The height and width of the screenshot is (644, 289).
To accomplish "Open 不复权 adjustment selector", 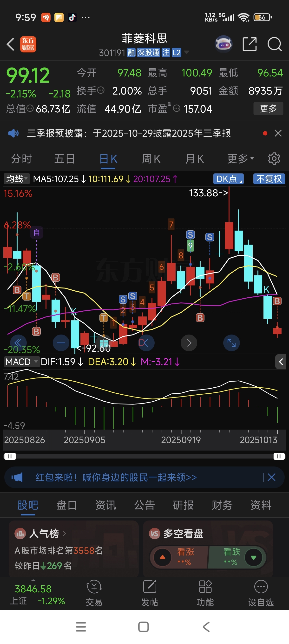I will point(269,179).
